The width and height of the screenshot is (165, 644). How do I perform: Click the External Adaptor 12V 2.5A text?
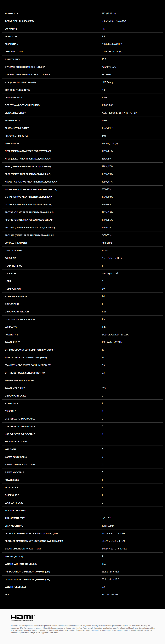pos(115,335)
